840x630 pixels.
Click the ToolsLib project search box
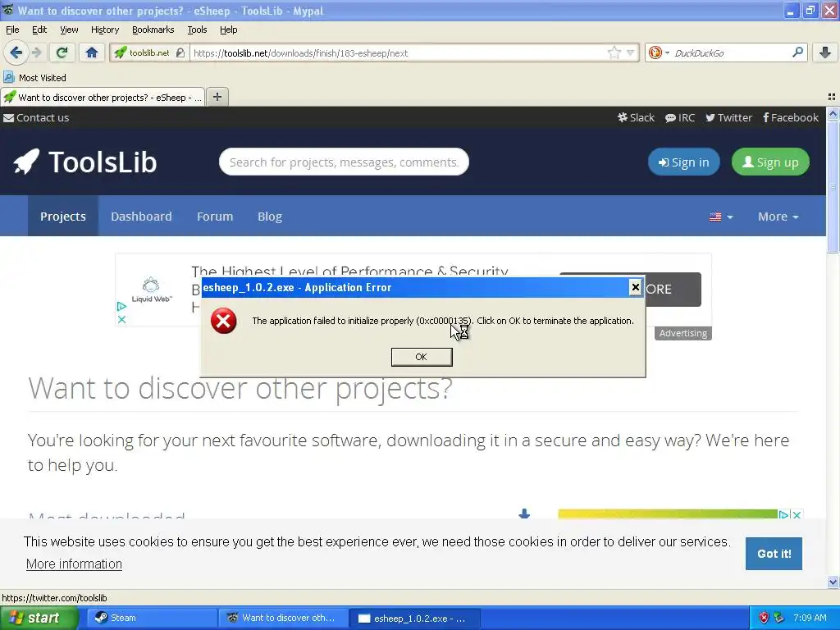(x=344, y=162)
